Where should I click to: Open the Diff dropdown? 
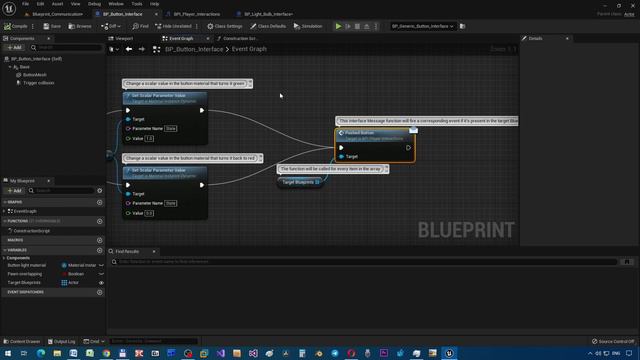pyautogui.click(x=111, y=26)
